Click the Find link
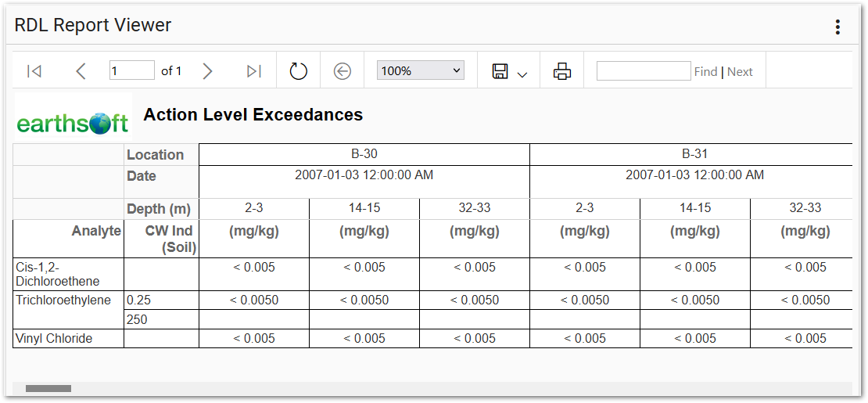 (x=705, y=71)
